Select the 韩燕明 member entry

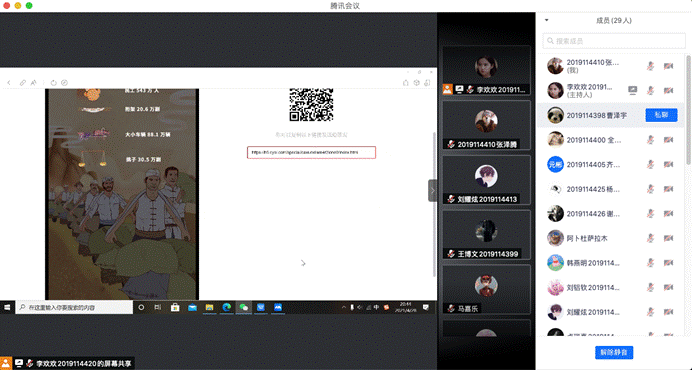[x=610, y=263]
